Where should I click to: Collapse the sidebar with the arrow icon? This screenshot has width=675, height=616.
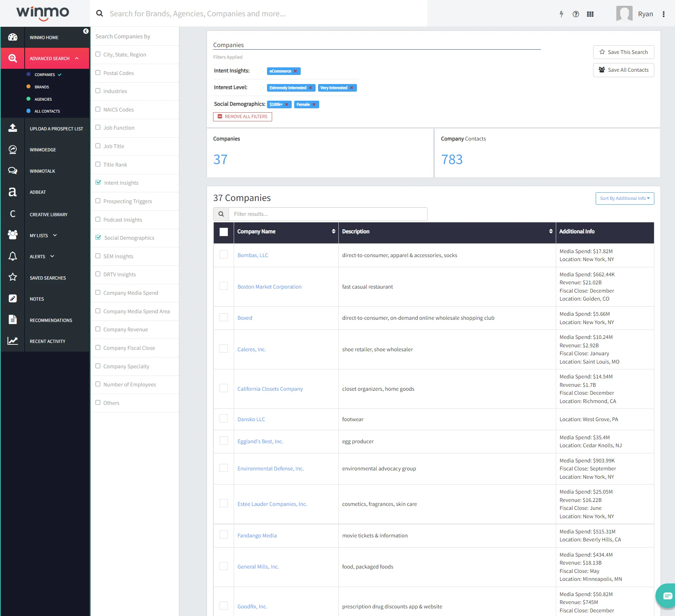[86, 31]
